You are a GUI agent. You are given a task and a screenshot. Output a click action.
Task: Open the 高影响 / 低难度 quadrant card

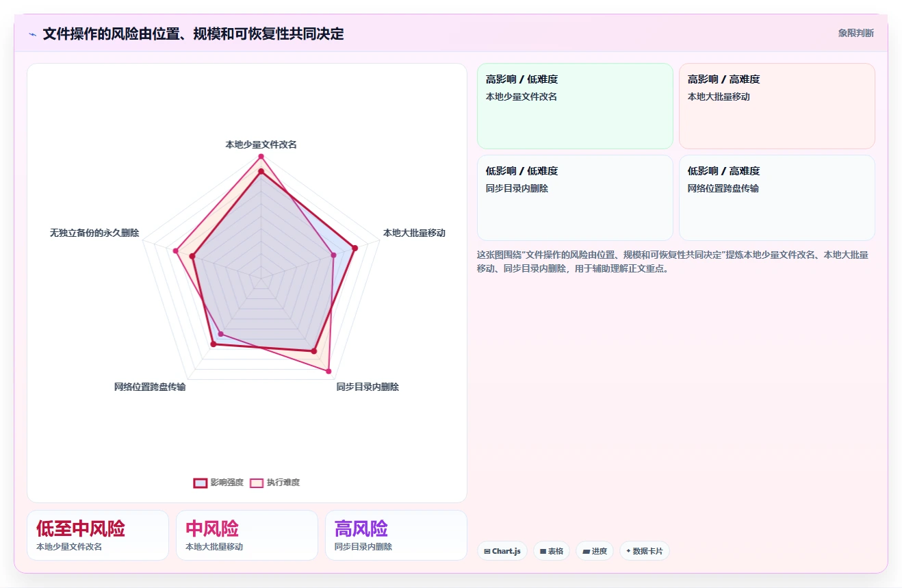tap(575, 106)
